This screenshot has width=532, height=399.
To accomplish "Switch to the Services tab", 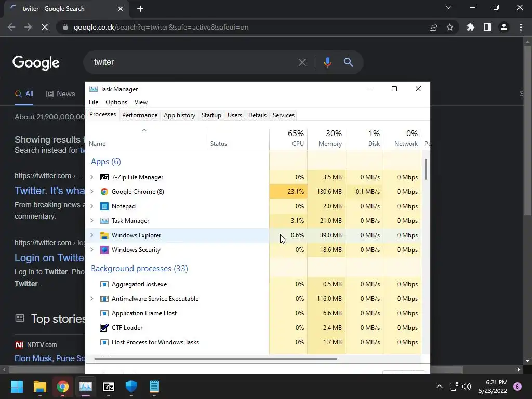I will click(284, 115).
